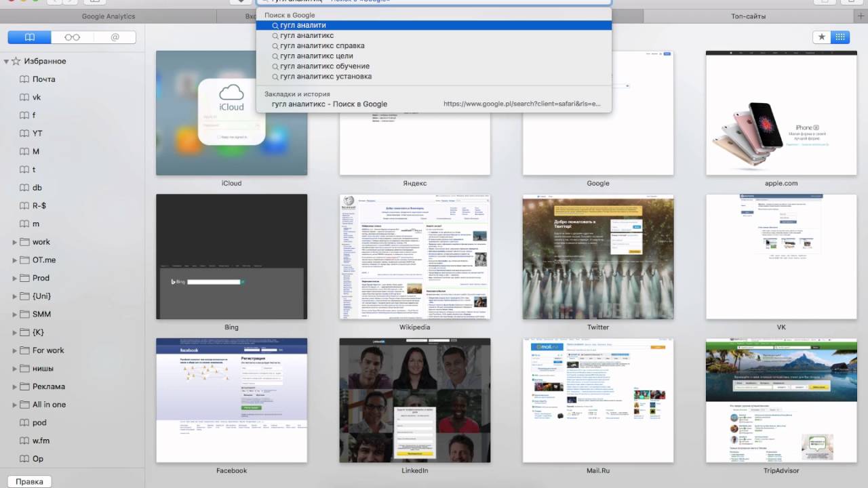Select suggestion гугл аналитикс справка
The image size is (868, 488).
(x=434, y=46)
